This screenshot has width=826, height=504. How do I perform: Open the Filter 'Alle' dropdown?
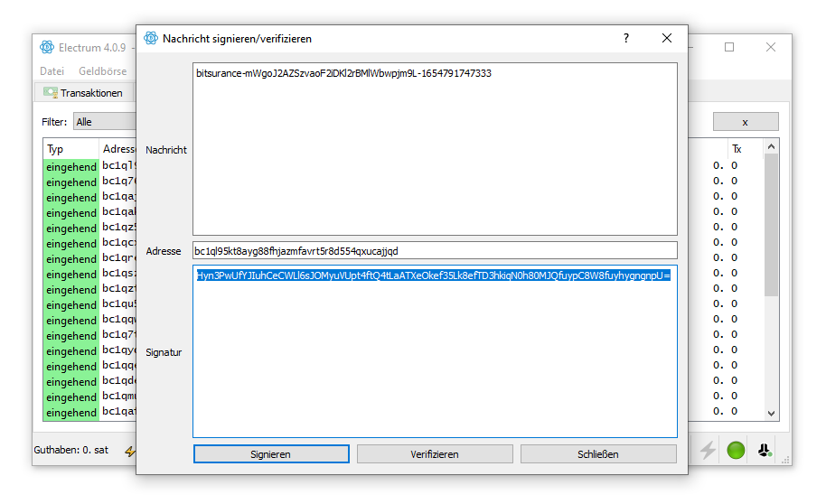tap(104, 122)
